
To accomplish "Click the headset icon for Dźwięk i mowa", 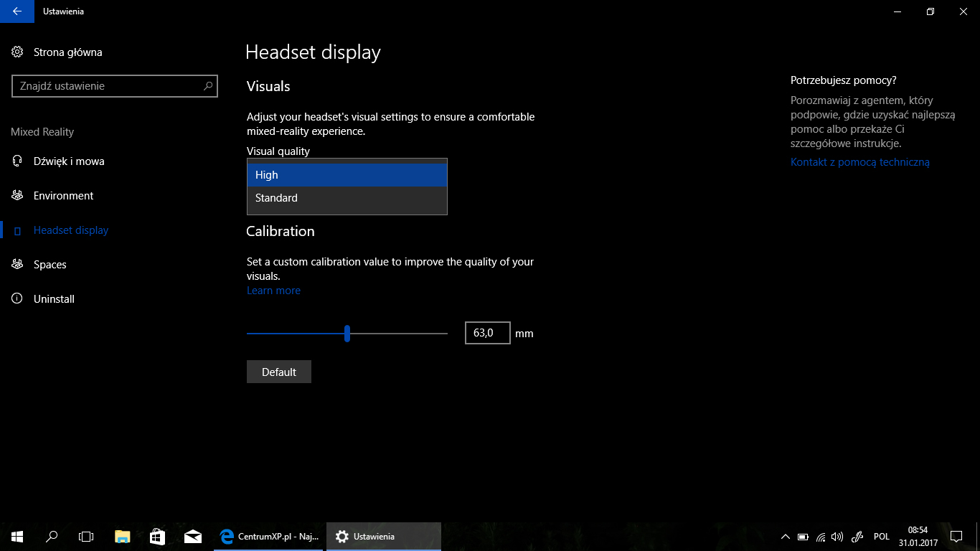I will pos(17,161).
